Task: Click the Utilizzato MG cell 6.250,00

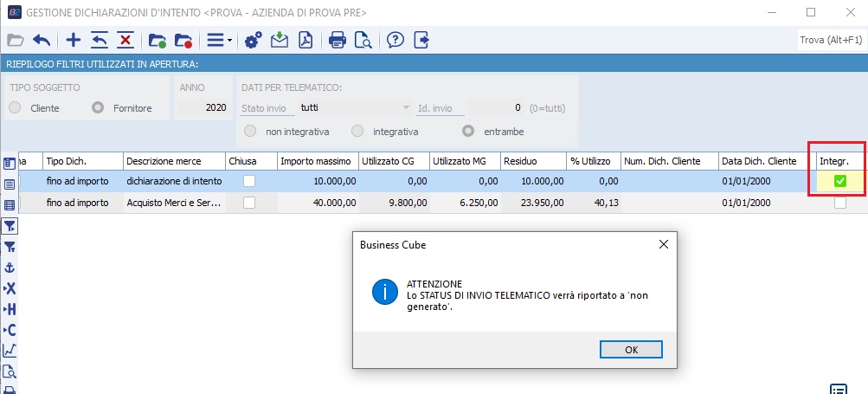Action: point(465,203)
